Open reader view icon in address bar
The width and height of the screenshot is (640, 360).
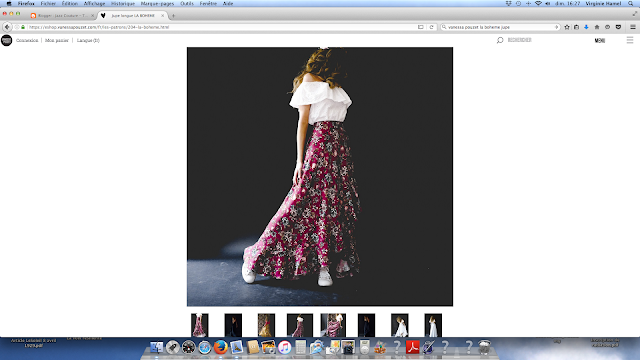point(420,27)
